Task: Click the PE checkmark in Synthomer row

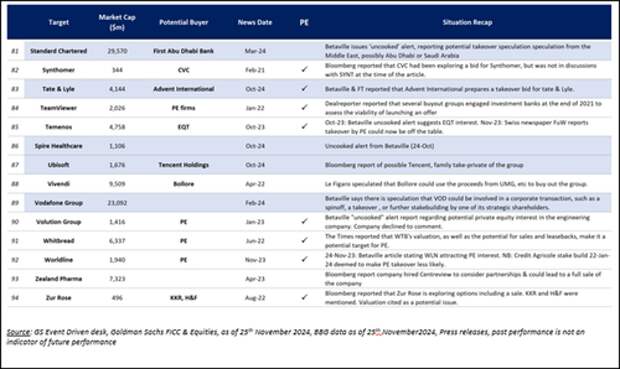Action: 304,69
